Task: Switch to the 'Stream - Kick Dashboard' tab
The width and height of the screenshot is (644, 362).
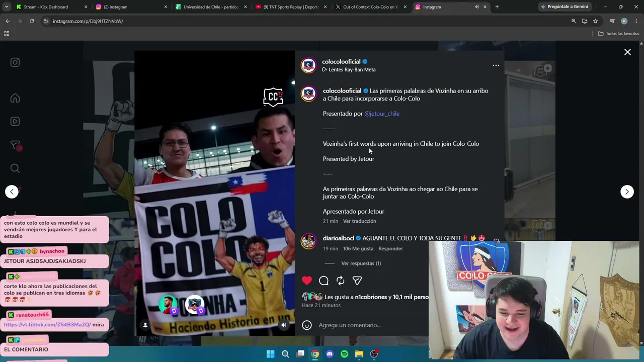Action: [46, 7]
